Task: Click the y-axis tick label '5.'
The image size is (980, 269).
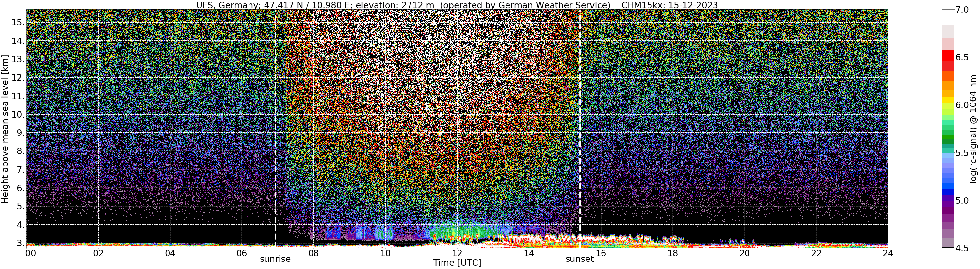Action: (20, 206)
